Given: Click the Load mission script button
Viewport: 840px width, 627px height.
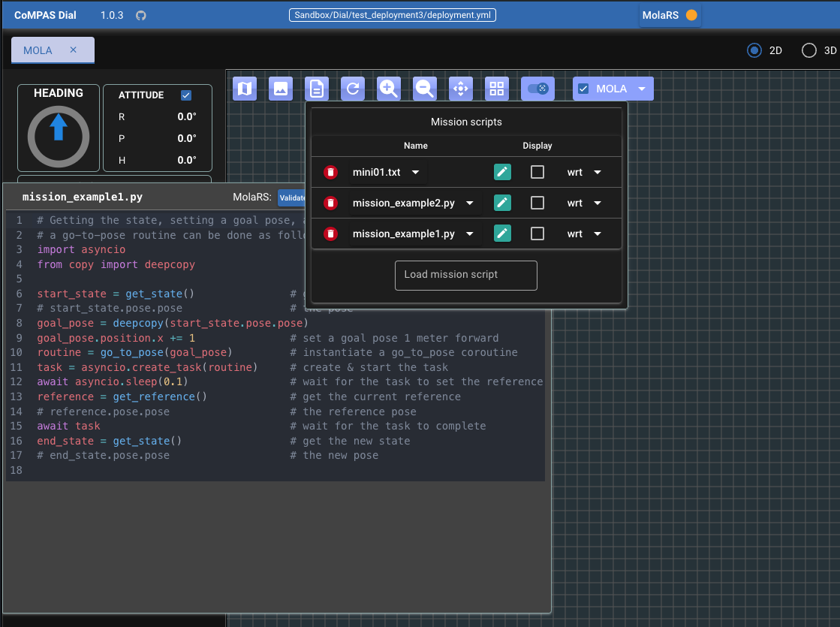Looking at the screenshot, I should click(x=465, y=275).
